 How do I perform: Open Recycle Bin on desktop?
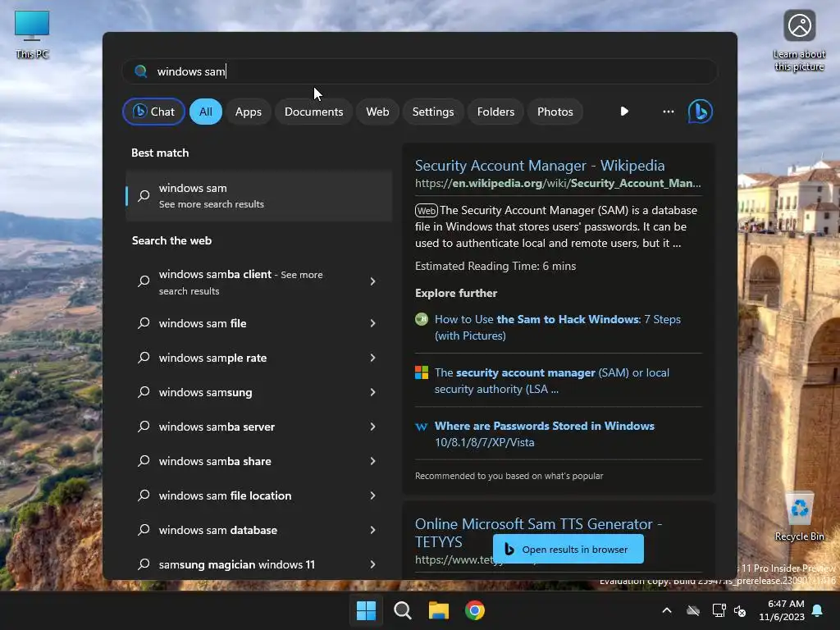[799, 517]
